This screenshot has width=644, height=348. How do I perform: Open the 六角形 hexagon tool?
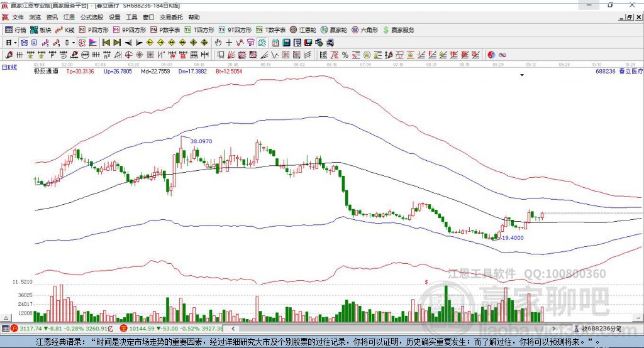pos(365,30)
